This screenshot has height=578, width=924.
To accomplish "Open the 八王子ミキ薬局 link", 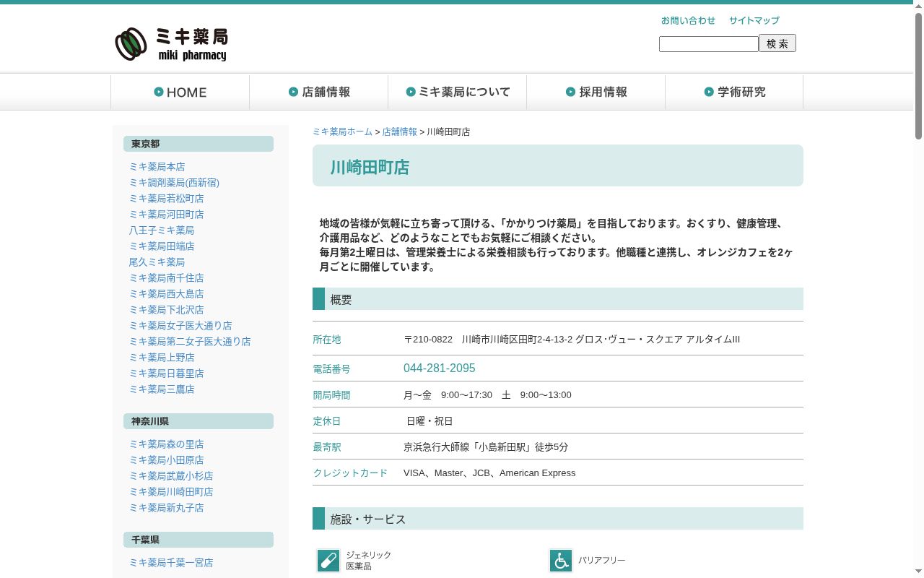I will tap(162, 230).
